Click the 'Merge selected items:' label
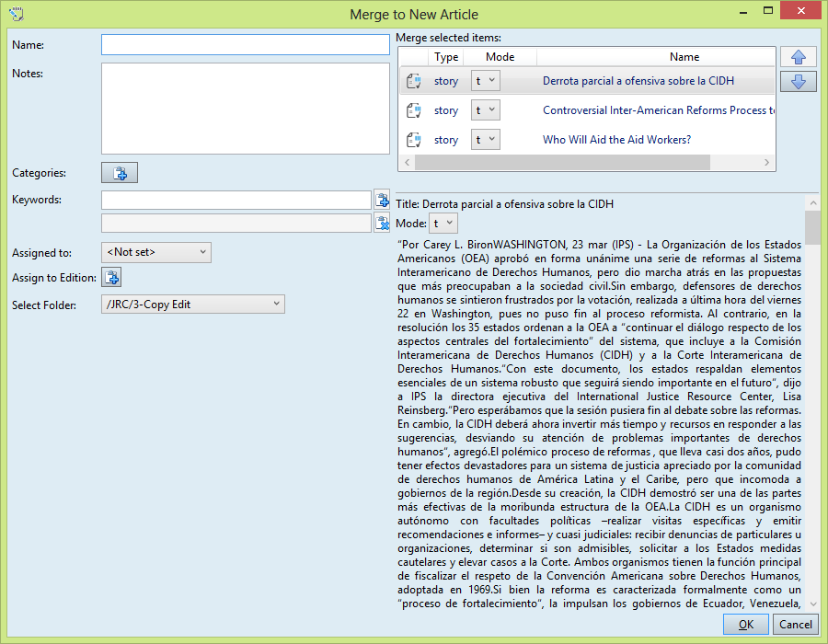This screenshot has width=828, height=644. pyautogui.click(x=448, y=38)
